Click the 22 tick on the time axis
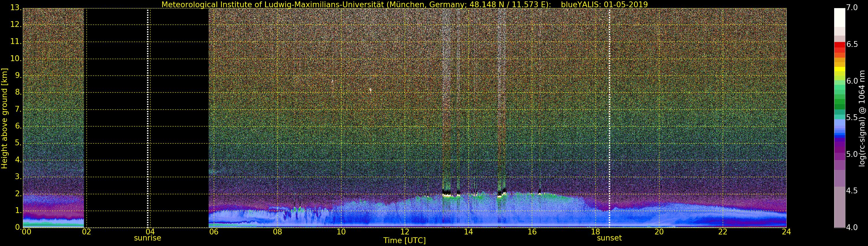868x246 pixels. (723, 232)
